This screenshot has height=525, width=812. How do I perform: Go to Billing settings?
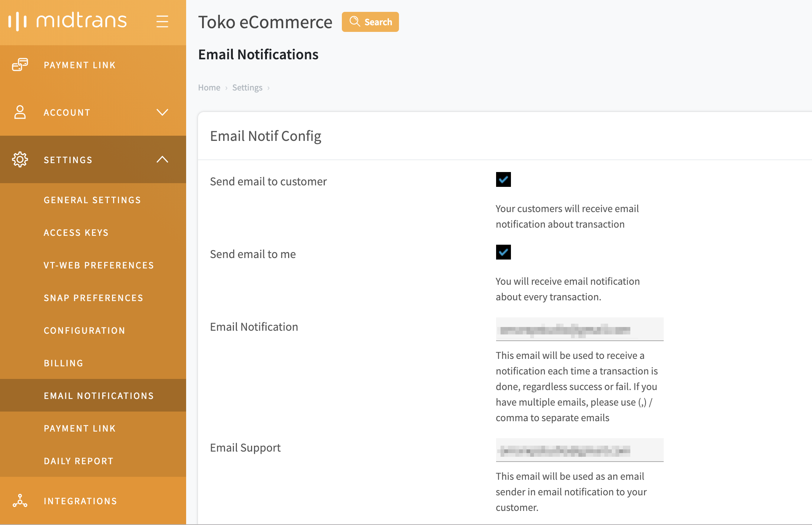[x=63, y=363]
